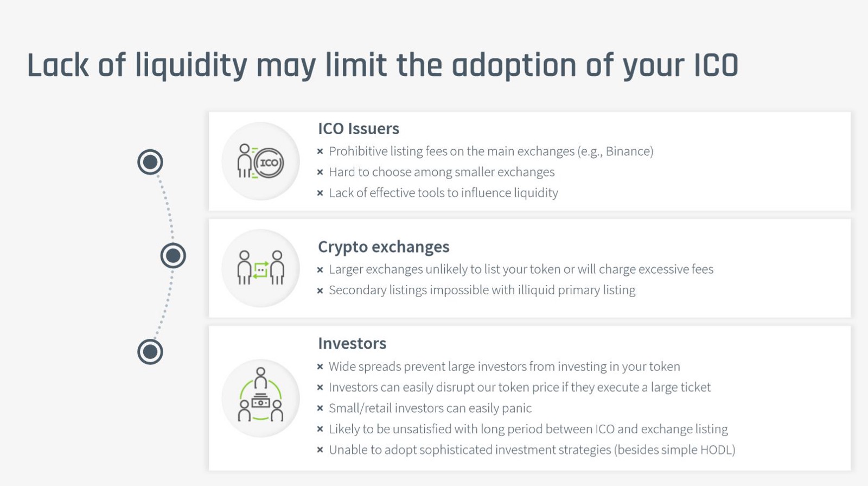This screenshot has width=868, height=486.
Task: Select the bottom timeline circle marker
Action: coord(150,352)
